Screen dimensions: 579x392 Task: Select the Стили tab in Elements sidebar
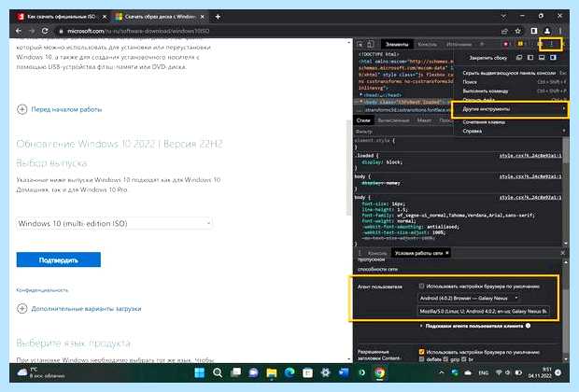click(363, 120)
